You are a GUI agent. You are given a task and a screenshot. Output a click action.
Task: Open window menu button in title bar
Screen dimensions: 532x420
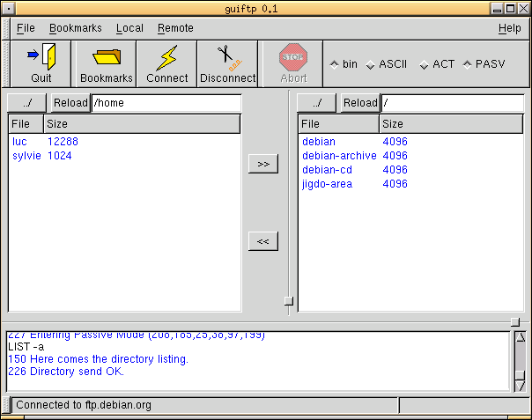9,9
